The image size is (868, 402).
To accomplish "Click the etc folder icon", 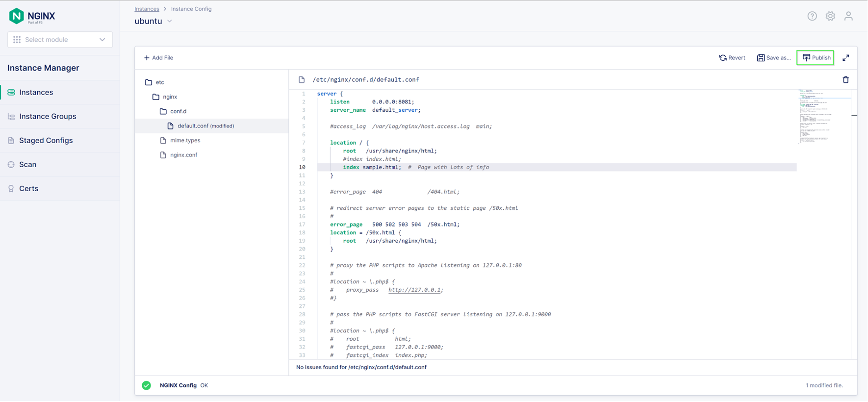I will coord(149,82).
